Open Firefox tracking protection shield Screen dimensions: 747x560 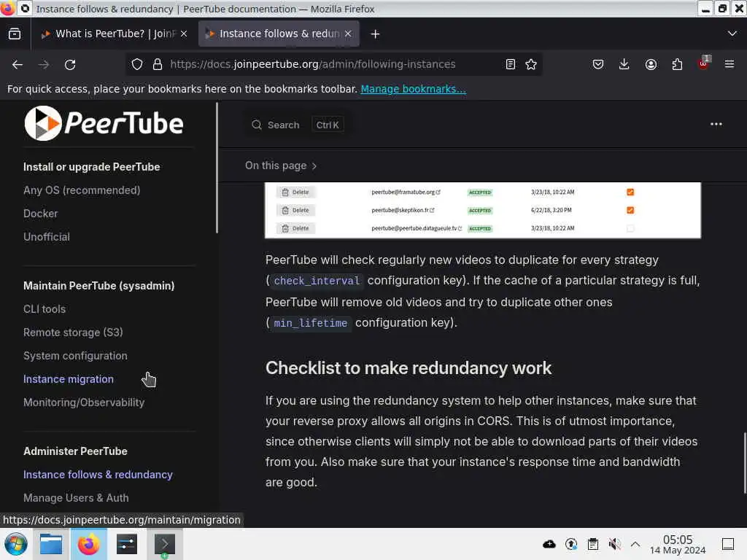pyautogui.click(x=137, y=64)
